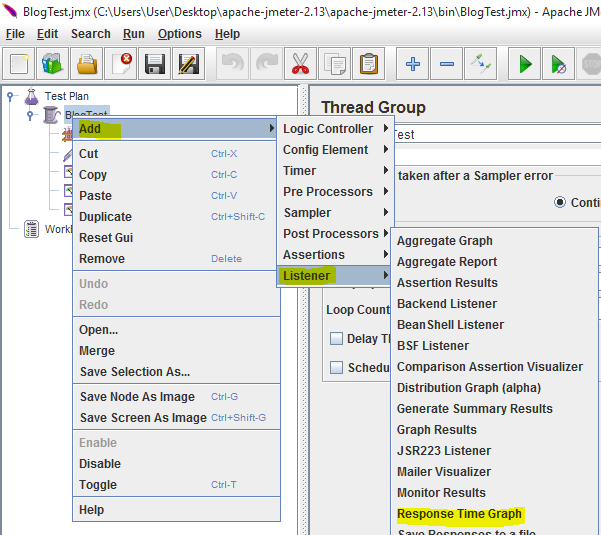Click the Thread Group name input field
This screenshot has width=601, height=535.
coord(498,135)
